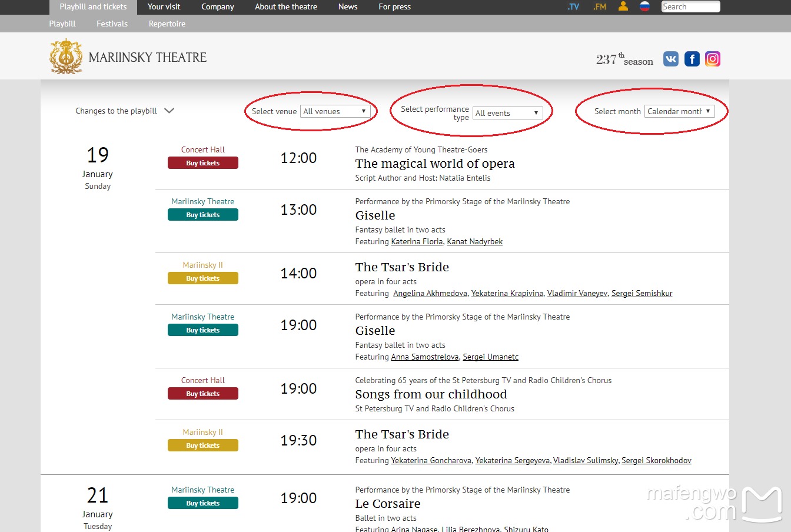Open Anna Samostrelova performer link
This screenshot has width=791, height=532.
425,357
